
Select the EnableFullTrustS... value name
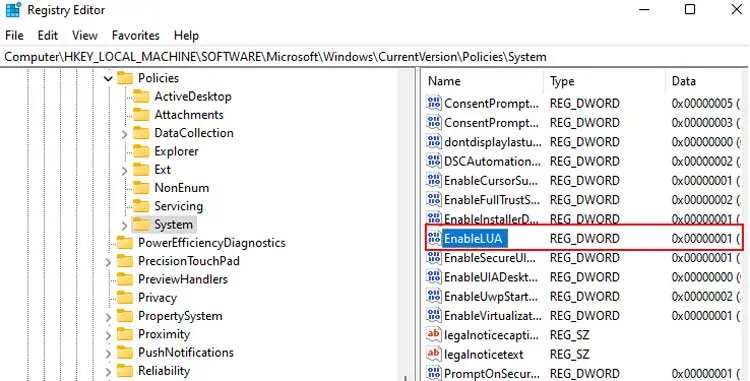[492, 200]
